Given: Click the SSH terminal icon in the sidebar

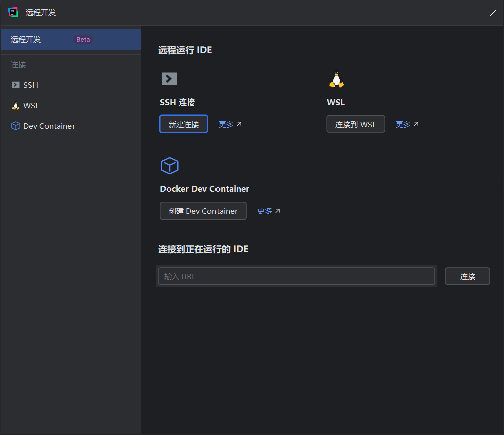Looking at the screenshot, I should [16, 85].
